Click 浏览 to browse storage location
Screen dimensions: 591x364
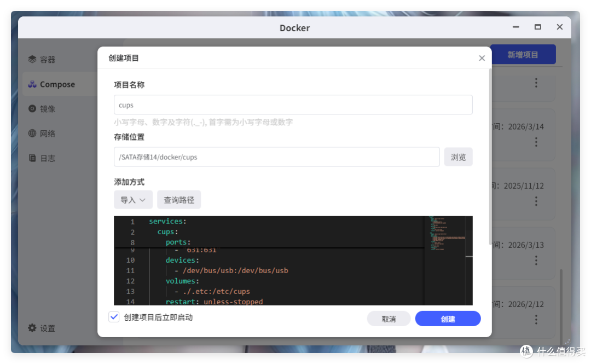[458, 157]
